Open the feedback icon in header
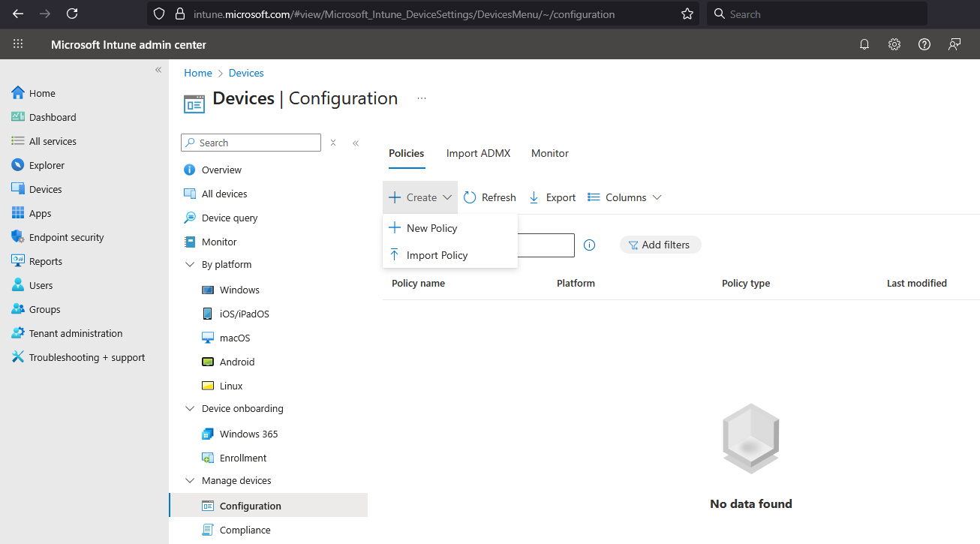Screen dimensions: 980x544 click(x=954, y=44)
